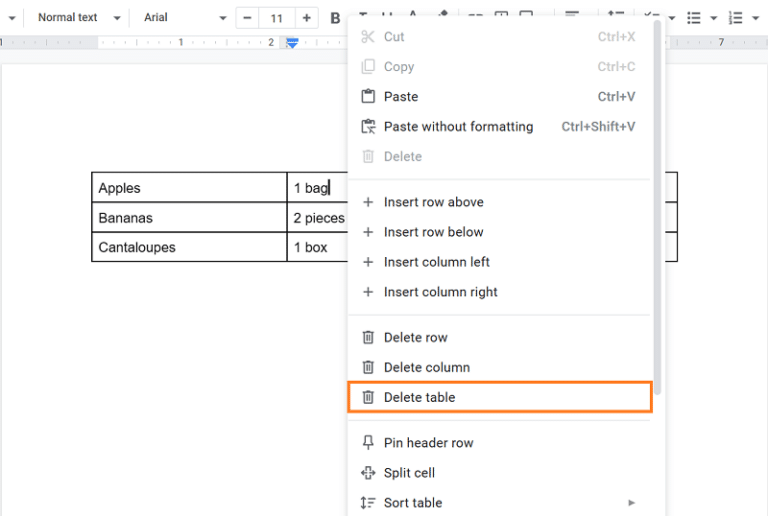768x516 pixels.
Task: Click the Split cell icon
Action: pyautogui.click(x=368, y=473)
